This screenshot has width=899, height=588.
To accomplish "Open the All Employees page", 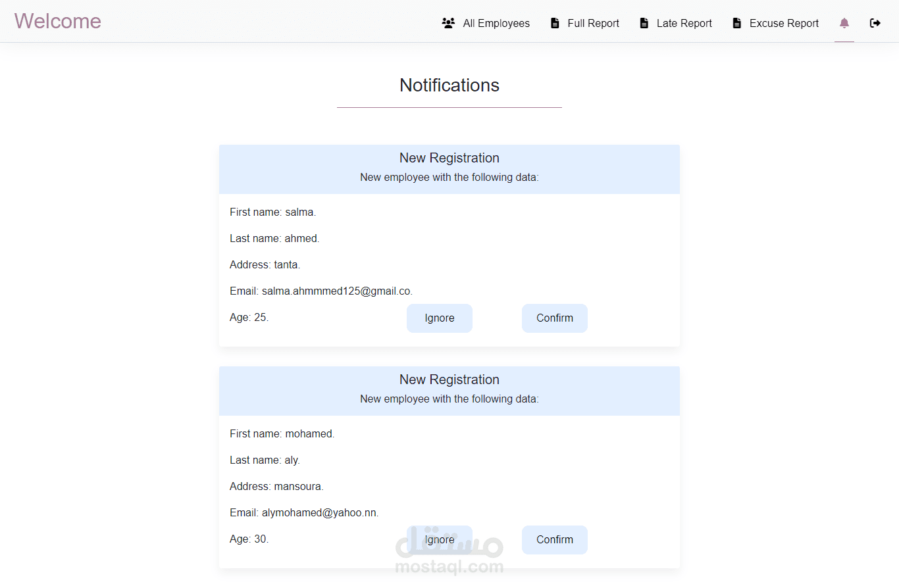I will tap(496, 23).
